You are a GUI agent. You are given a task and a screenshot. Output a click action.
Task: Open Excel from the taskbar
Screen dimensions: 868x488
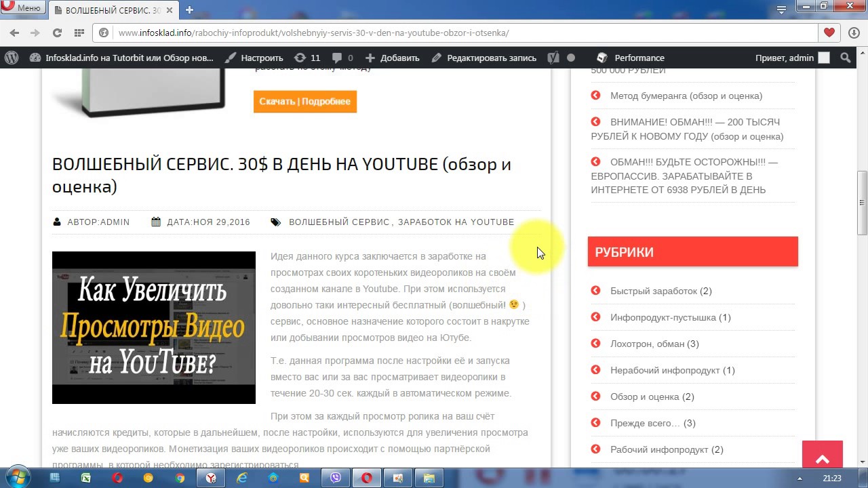coord(86,478)
